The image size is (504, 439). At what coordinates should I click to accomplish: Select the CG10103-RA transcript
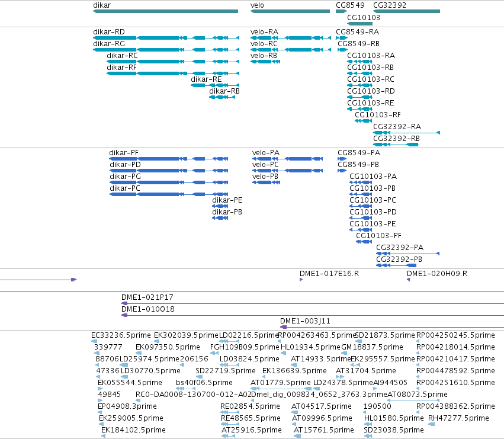359,62
